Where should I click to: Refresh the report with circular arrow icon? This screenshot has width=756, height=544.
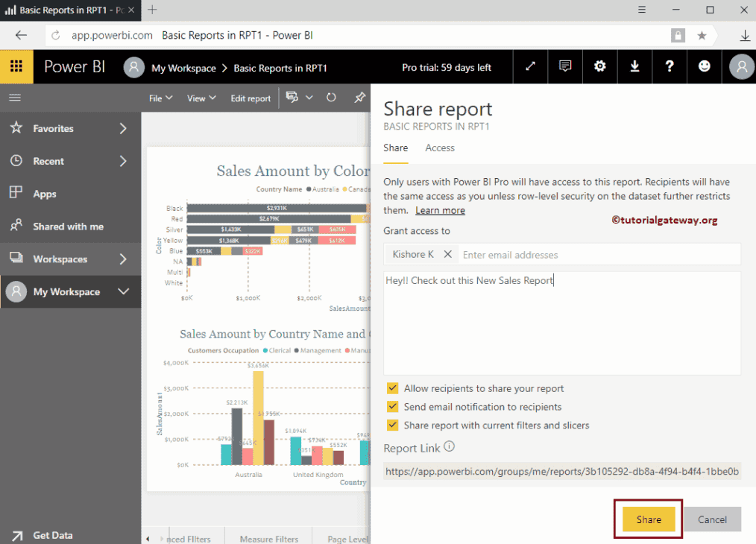coord(331,98)
